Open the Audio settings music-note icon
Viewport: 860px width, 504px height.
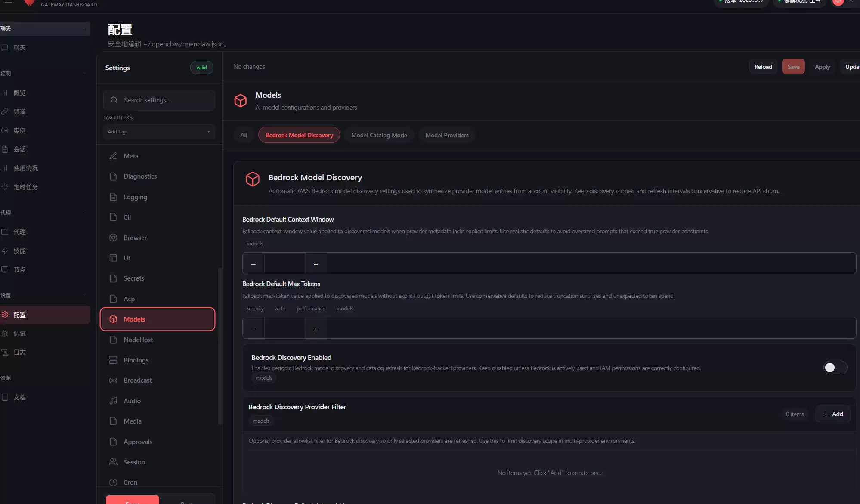pos(113,401)
